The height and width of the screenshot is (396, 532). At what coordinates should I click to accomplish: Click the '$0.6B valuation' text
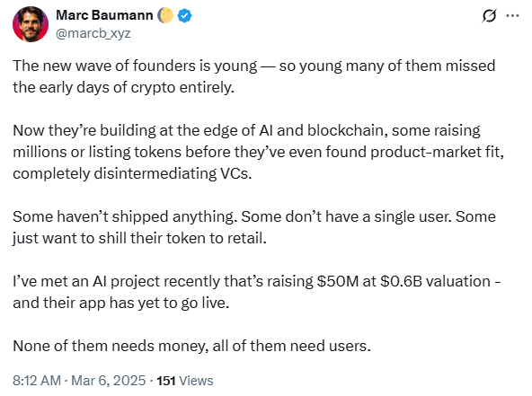pyautogui.click(x=435, y=281)
